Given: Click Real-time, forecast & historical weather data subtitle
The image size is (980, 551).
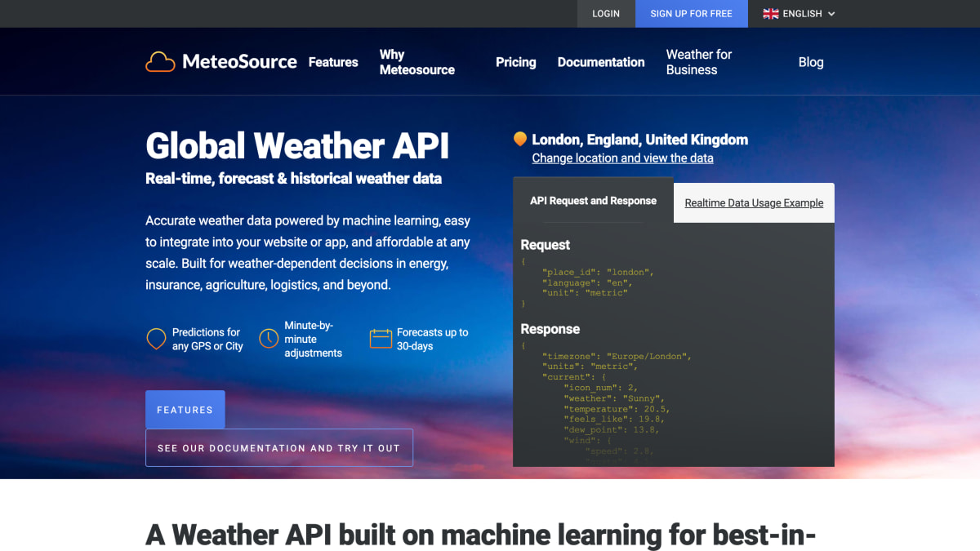Looking at the screenshot, I should [293, 178].
